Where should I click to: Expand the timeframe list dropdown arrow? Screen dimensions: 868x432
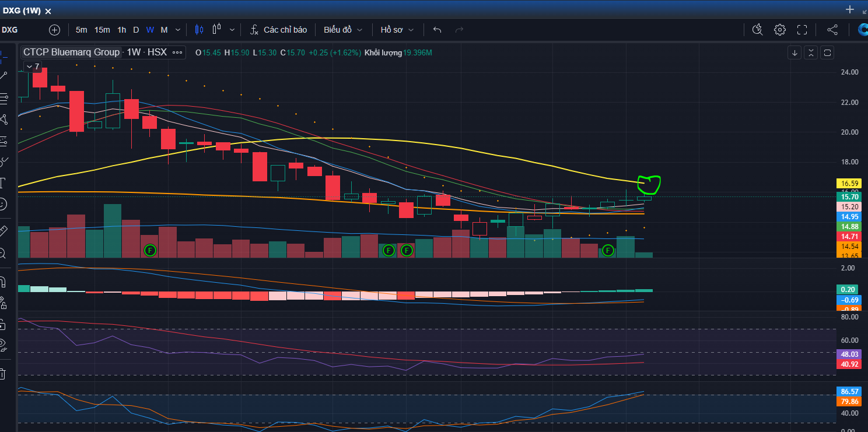point(178,30)
